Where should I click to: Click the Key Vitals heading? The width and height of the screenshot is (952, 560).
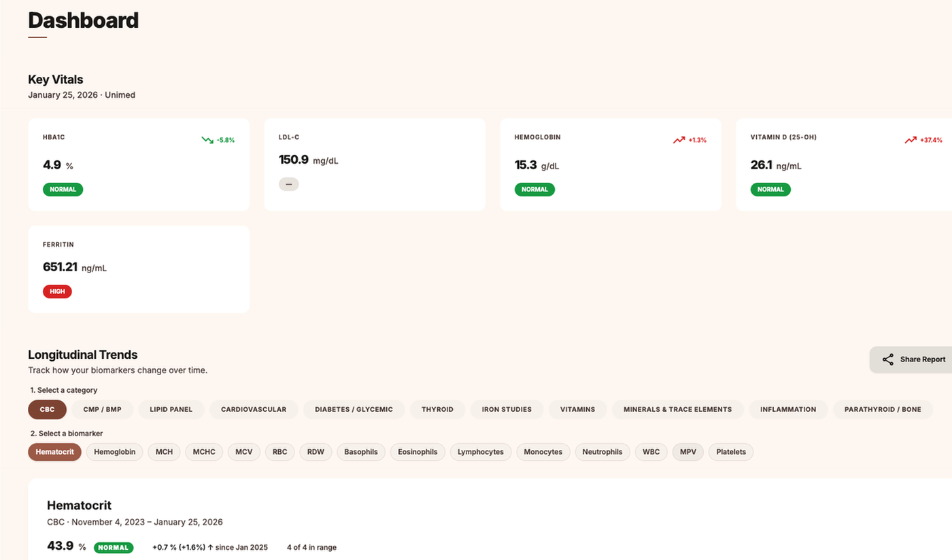pos(56,80)
